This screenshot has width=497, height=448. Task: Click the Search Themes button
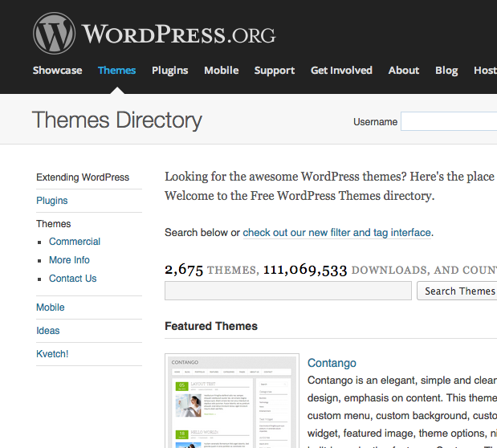tap(457, 291)
